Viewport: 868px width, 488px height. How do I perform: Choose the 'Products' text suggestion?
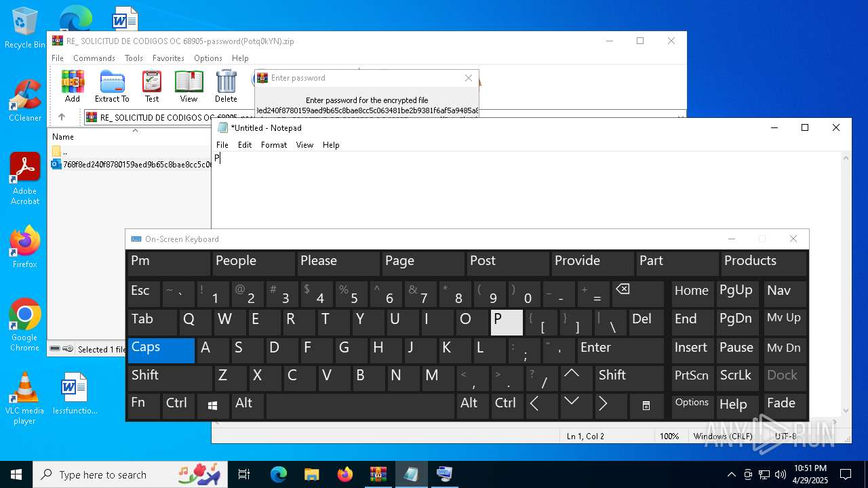pos(764,264)
